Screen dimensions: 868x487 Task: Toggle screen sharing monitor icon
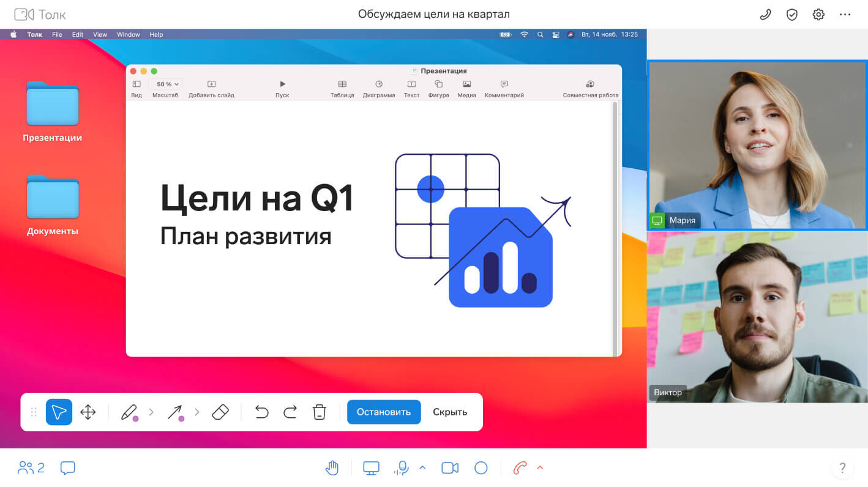click(372, 468)
